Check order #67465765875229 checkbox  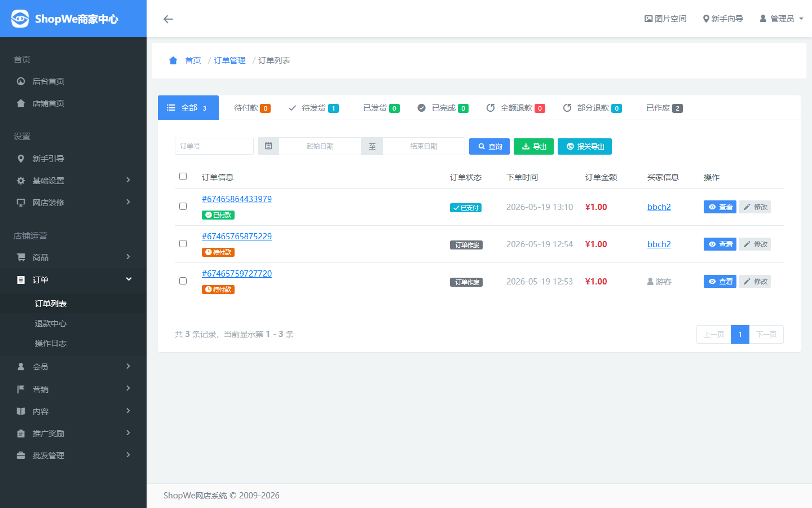pyautogui.click(x=183, y=244)
